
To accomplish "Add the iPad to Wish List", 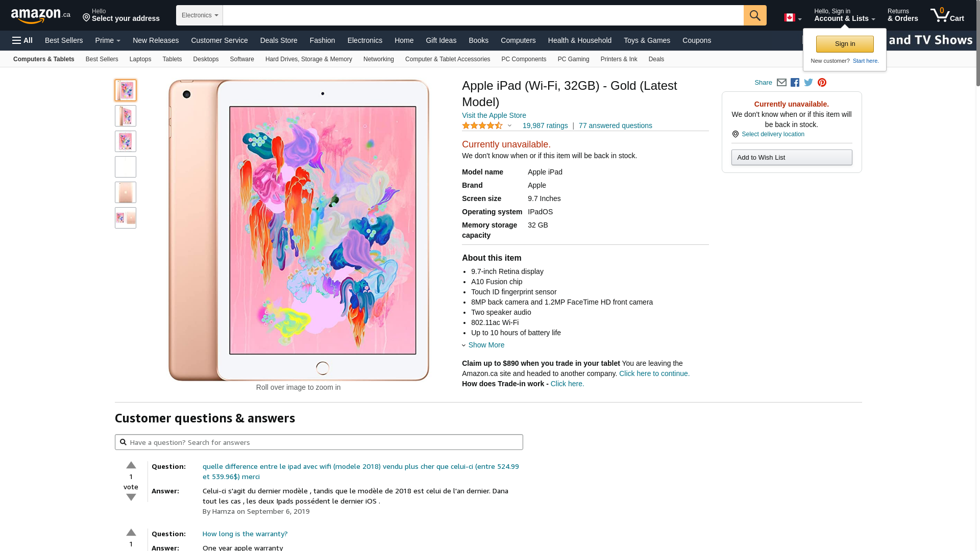I will click(x=792, y=157).
